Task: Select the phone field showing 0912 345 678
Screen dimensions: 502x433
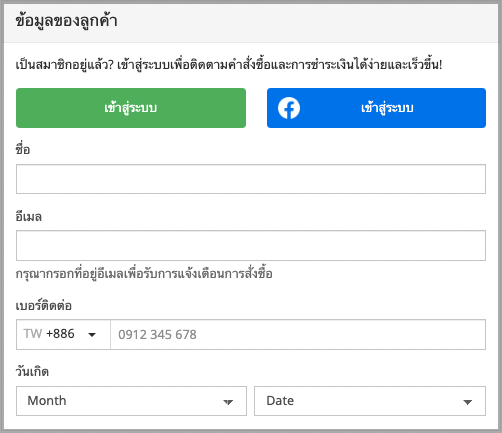Action: point(298,335)
